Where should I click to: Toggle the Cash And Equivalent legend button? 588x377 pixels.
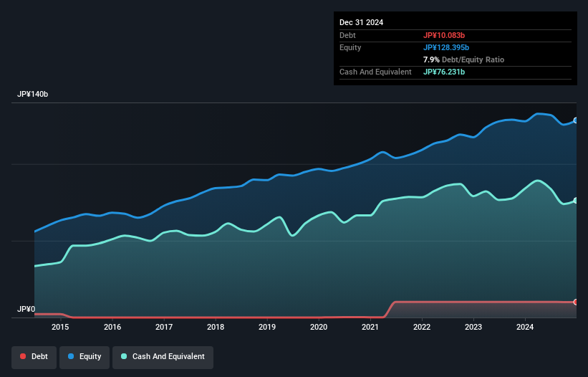point(163,357)
